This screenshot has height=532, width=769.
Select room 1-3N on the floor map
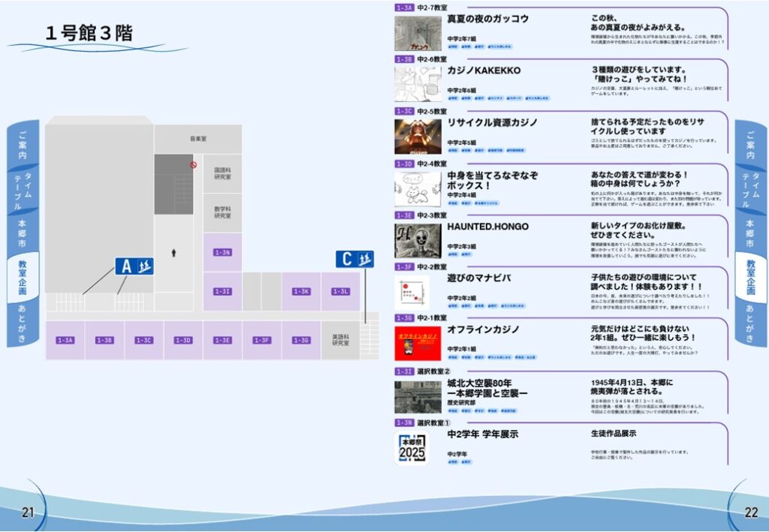click(222, 253)
